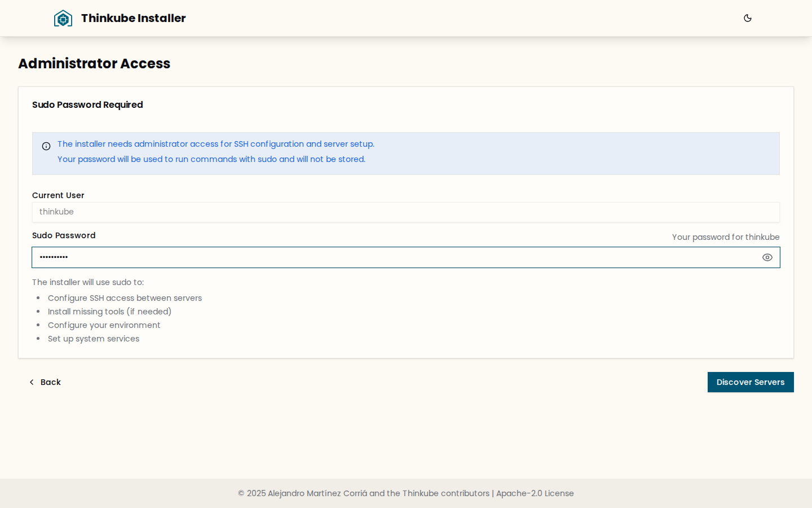
Task: Focus the Sudo Password input field
Action: click(x=406, y=257)
